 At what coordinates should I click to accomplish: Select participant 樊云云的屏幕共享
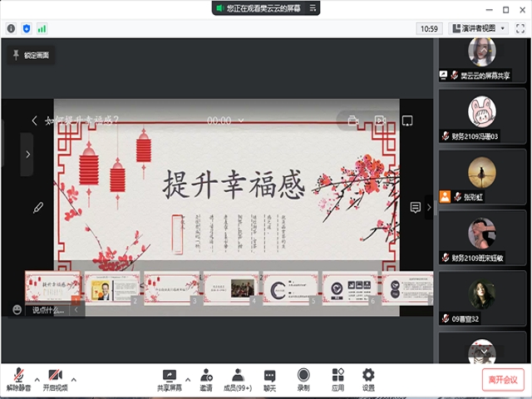click(x=482, y=61)
